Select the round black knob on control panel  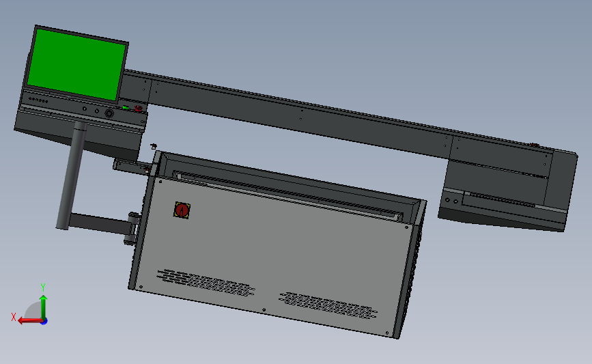pyautogui.click(x=109, y=113)
